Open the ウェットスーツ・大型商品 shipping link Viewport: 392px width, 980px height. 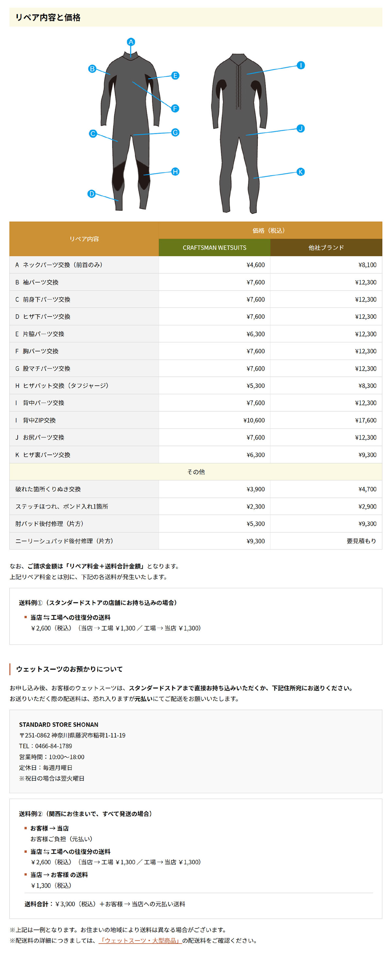(140, 940)
